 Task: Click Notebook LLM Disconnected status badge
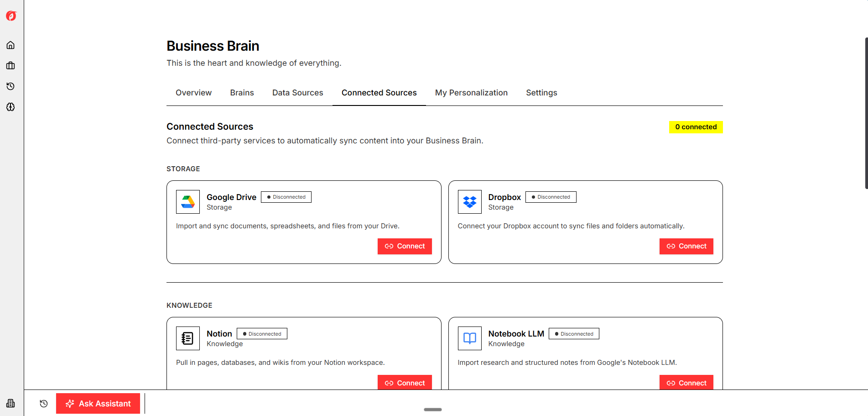tap(574, 334)
